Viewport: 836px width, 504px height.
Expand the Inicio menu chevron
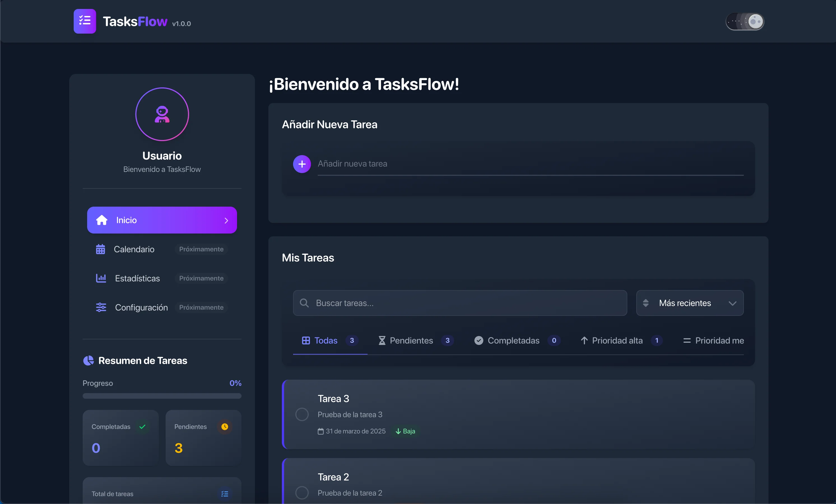coord(226,220)
